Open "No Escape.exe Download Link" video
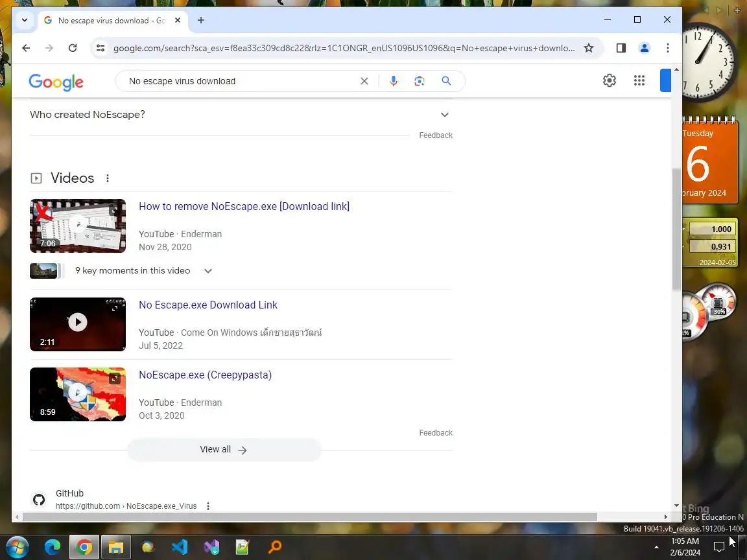The height and width of the screenshot is (560, 747). pos(207,305)
